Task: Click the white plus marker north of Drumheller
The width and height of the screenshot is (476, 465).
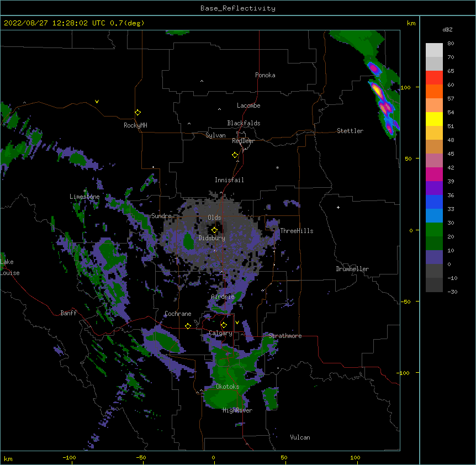Action: tap(338, 207)
